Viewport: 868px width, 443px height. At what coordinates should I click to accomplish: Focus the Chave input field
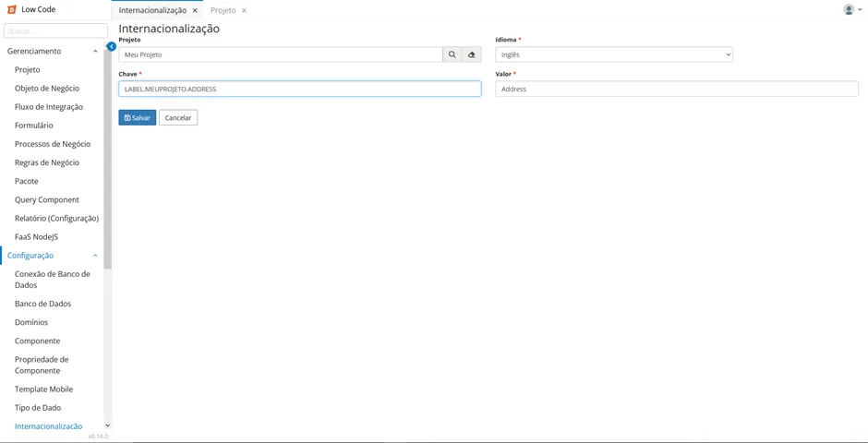pos(299,89)
